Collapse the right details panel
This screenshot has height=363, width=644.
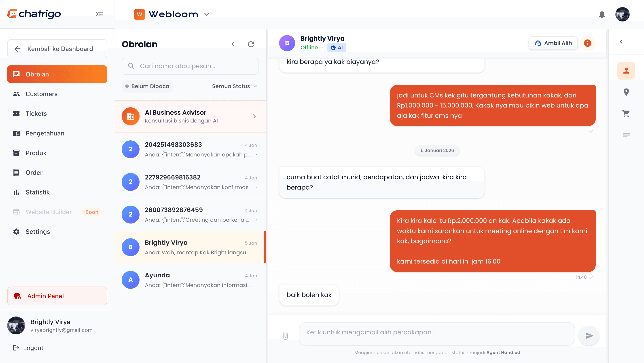[x=621, y=42]
